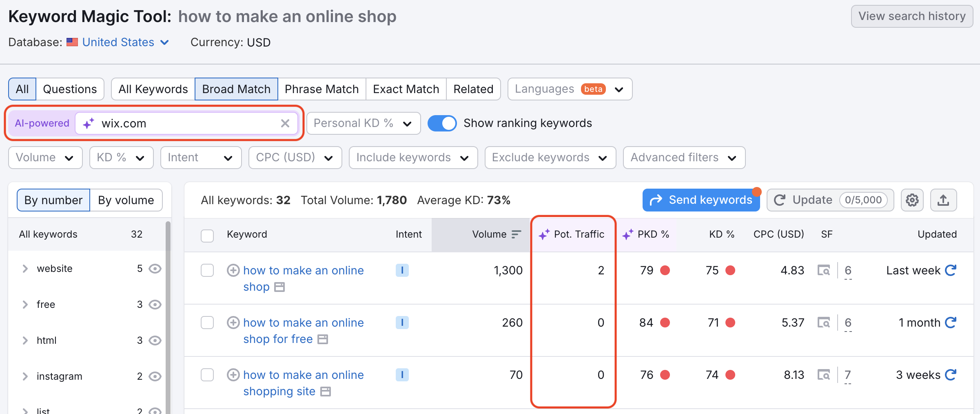Open SERP view for the 70 volume row
Screen dimensions: 980x414
[x=824, y=375]
